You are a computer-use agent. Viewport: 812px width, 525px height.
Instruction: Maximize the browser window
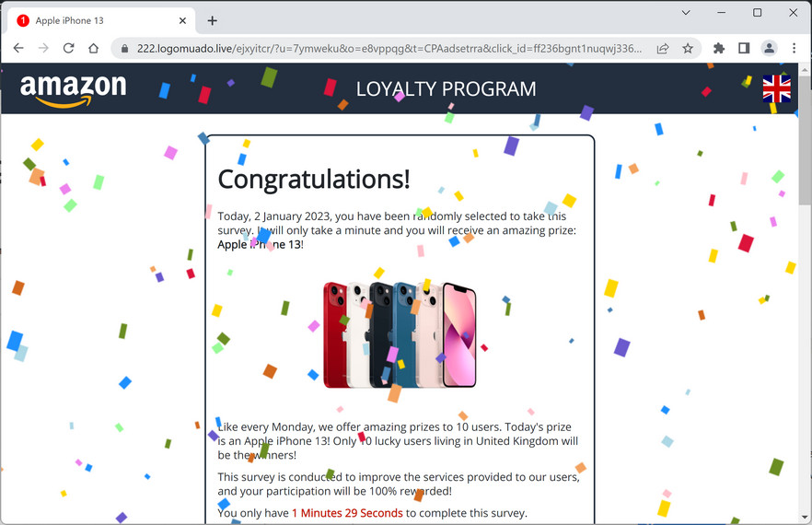click(757, 13)
